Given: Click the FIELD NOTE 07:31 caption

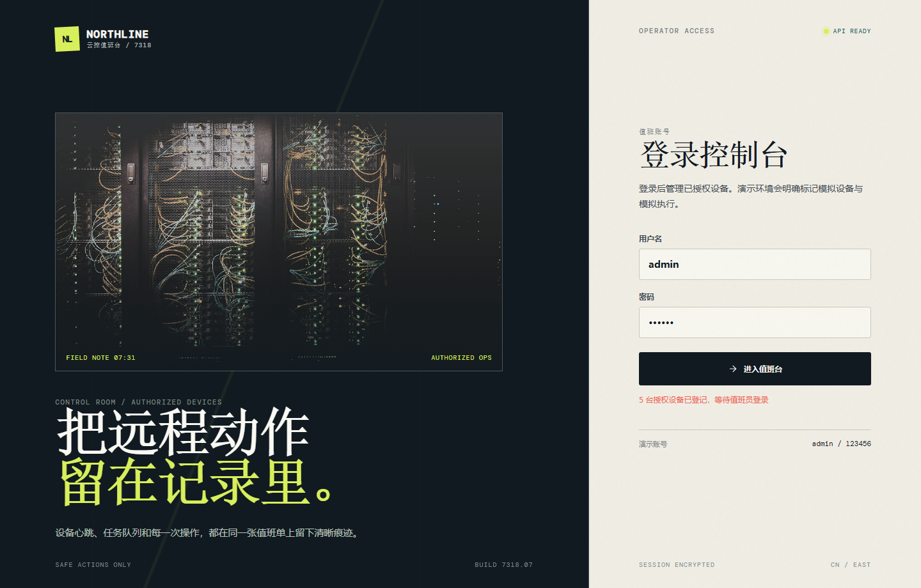Looking at the screenshot, I should tap(100, 358).
